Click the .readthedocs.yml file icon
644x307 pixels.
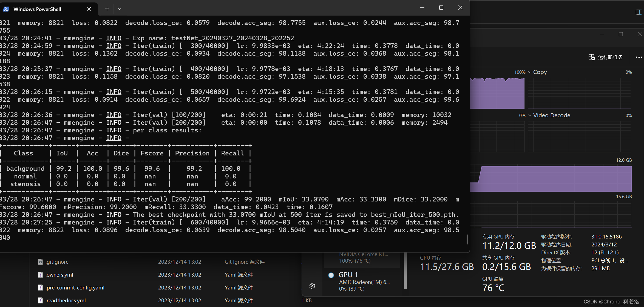[x=40, y=300]
